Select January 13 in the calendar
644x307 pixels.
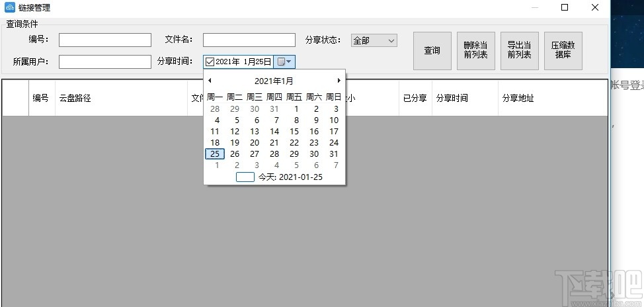255,132
